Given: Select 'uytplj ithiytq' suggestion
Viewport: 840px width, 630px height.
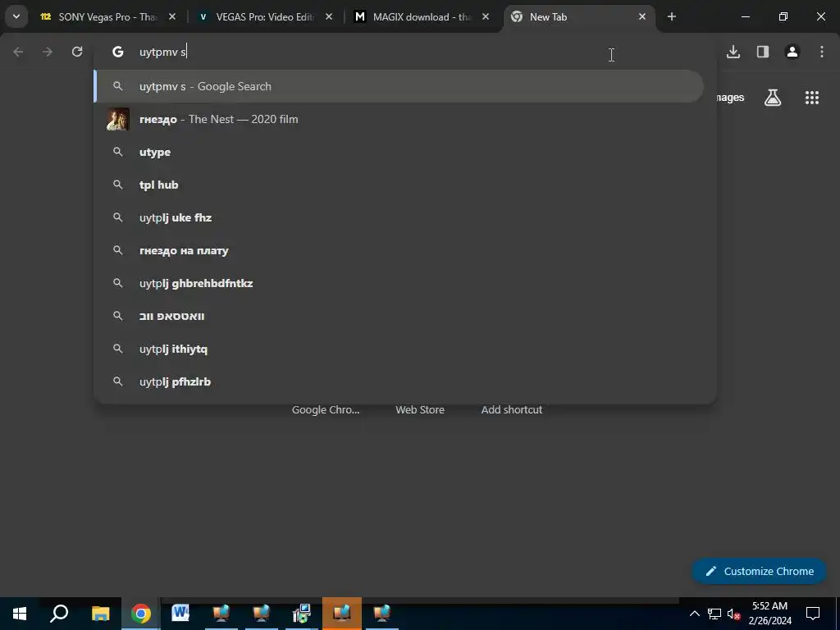Looking at the screenshot, I should (399, 349).
